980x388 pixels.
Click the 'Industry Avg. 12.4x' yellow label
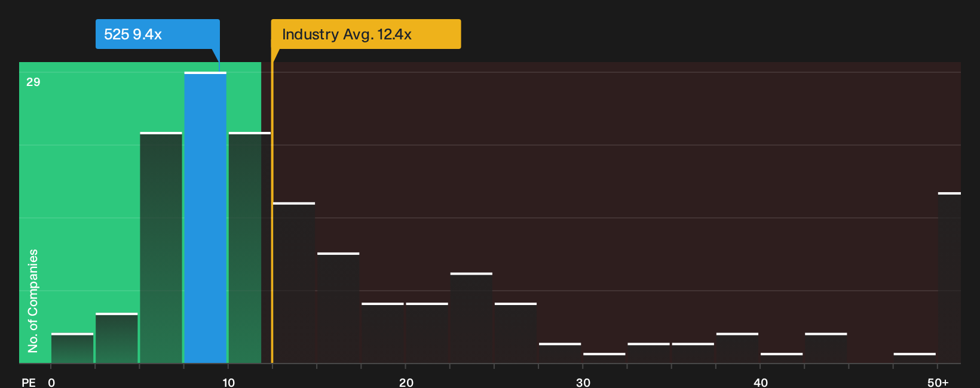(366, 34)
